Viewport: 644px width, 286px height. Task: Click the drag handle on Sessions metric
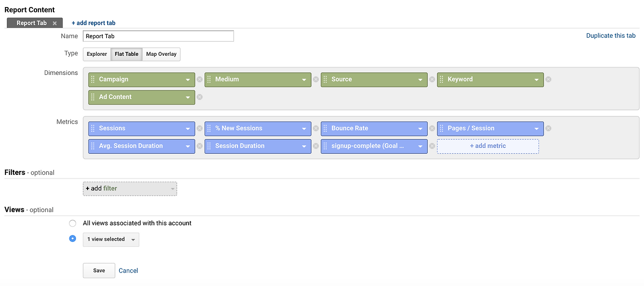tap(93, 129)
